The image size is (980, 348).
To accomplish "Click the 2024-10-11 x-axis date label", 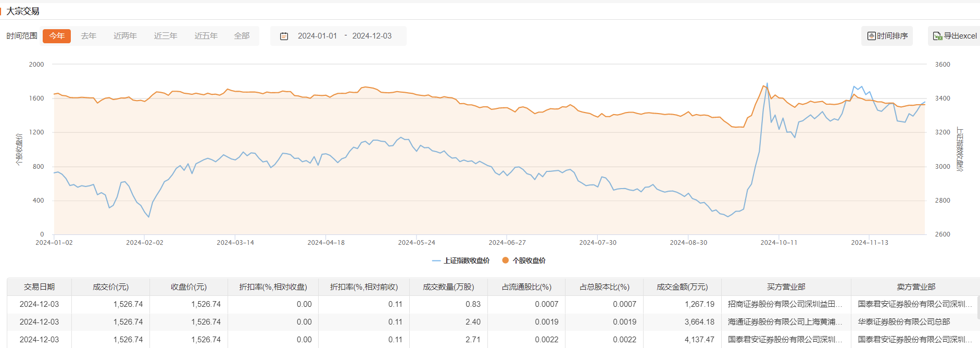I will coord(778,243).
